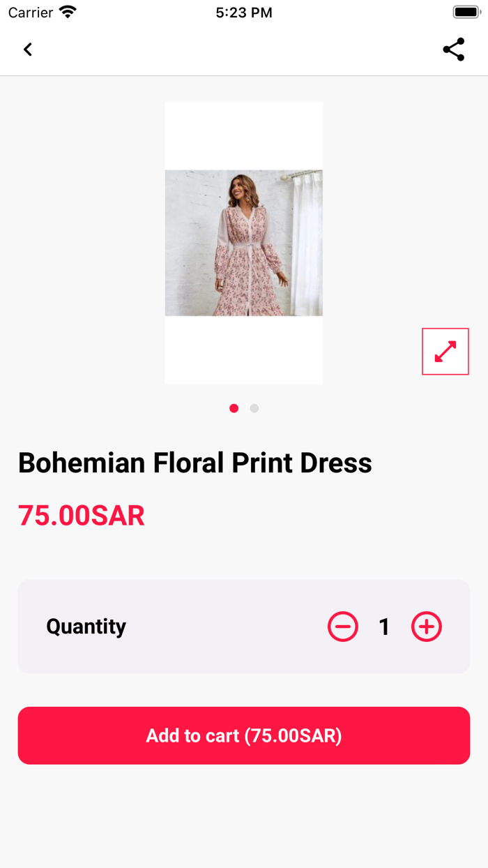488x868 pixels.
Task: Open fullscreen view with the expand arrows icon
Action: 445,351
